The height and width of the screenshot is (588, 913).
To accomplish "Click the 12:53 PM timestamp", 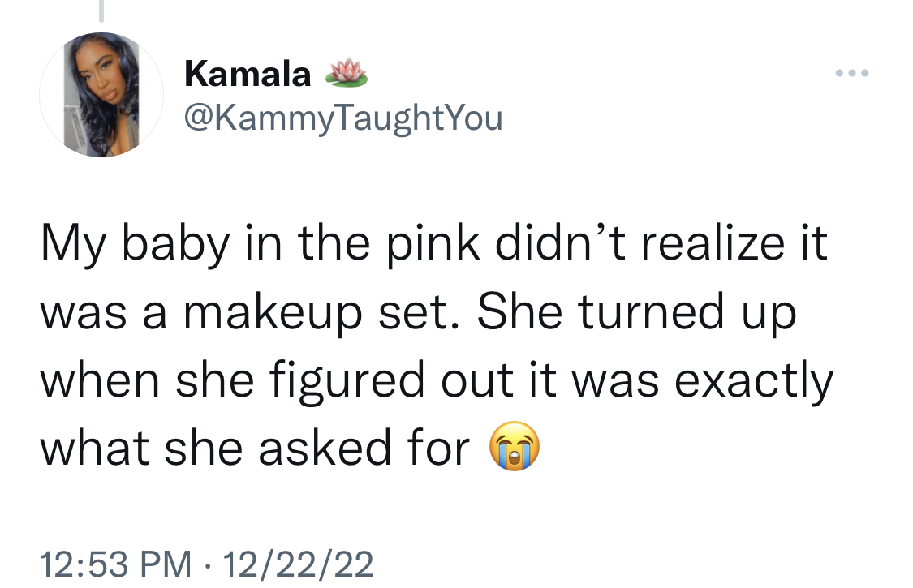I will (115, 564).
